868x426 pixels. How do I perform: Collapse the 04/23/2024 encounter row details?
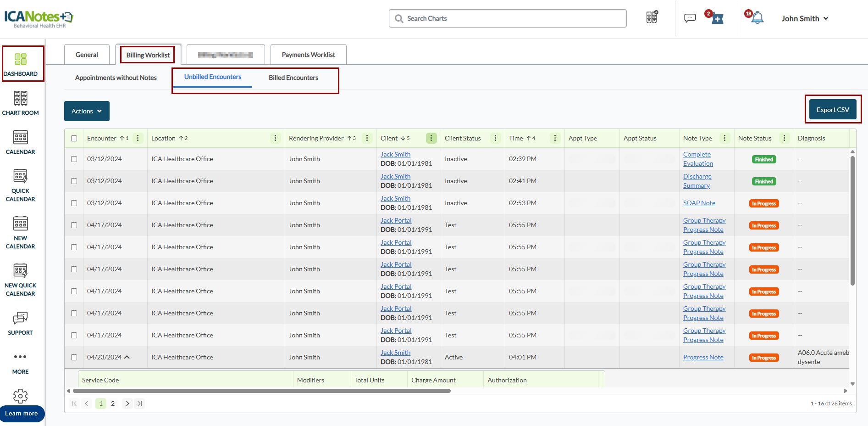click(x=127, y=357)
